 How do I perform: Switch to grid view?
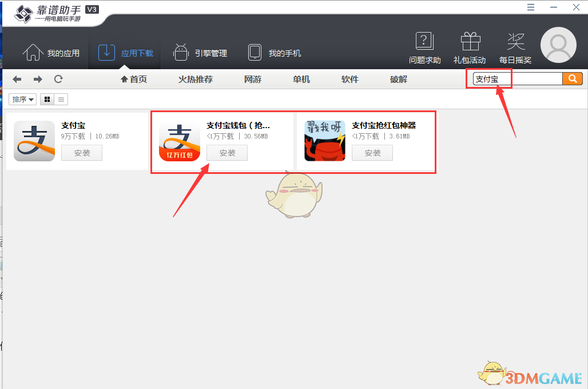[x=47, y=100]
